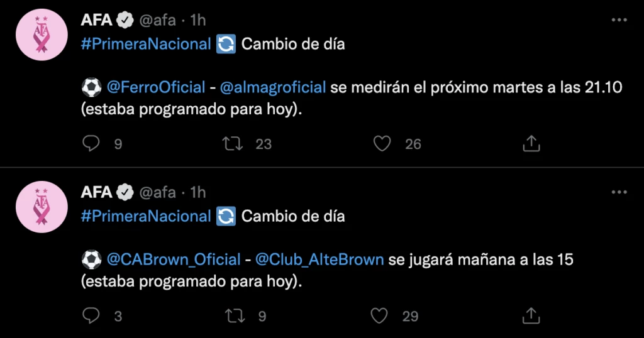
Task: Open the @FerroOficial mention link
Action: (157, 87)
